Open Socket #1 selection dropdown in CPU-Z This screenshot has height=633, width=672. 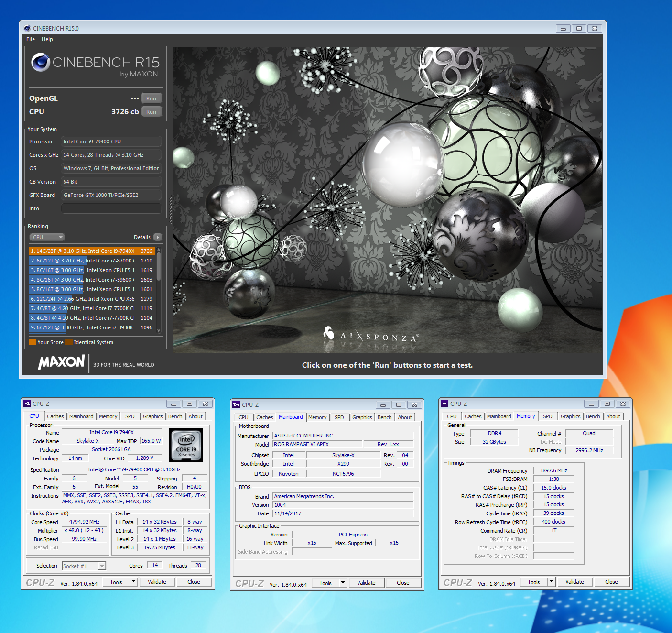tap(84, 566)
